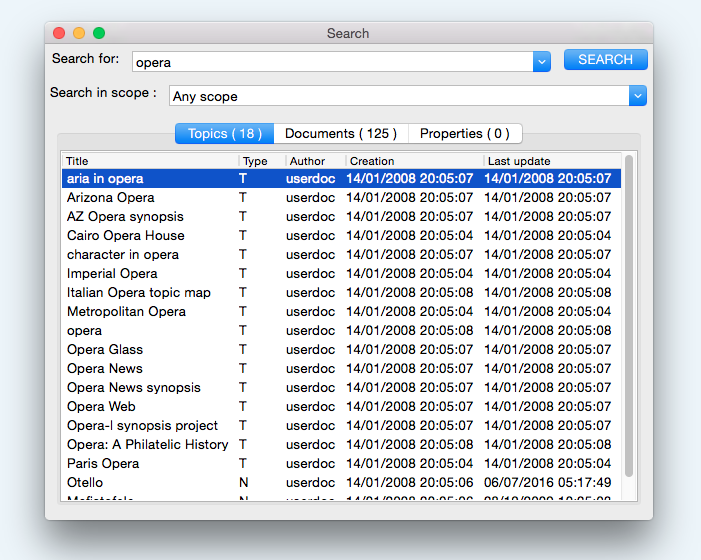Image resolution: width=701 pixels, height=560 pixels.
Task: Close the Search window with red button
Action: pyautogui.click(x=59, y=34)
